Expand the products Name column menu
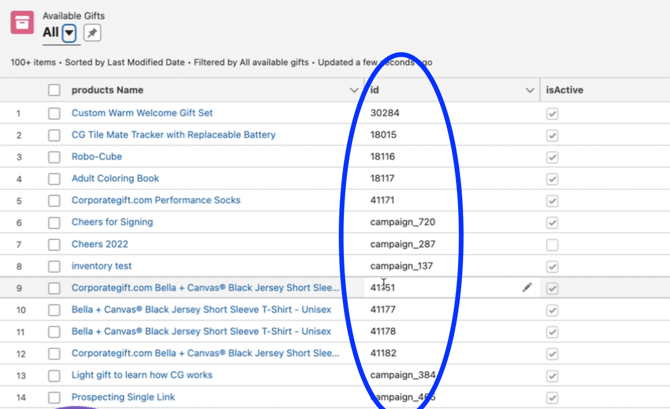 click(353, 90)
